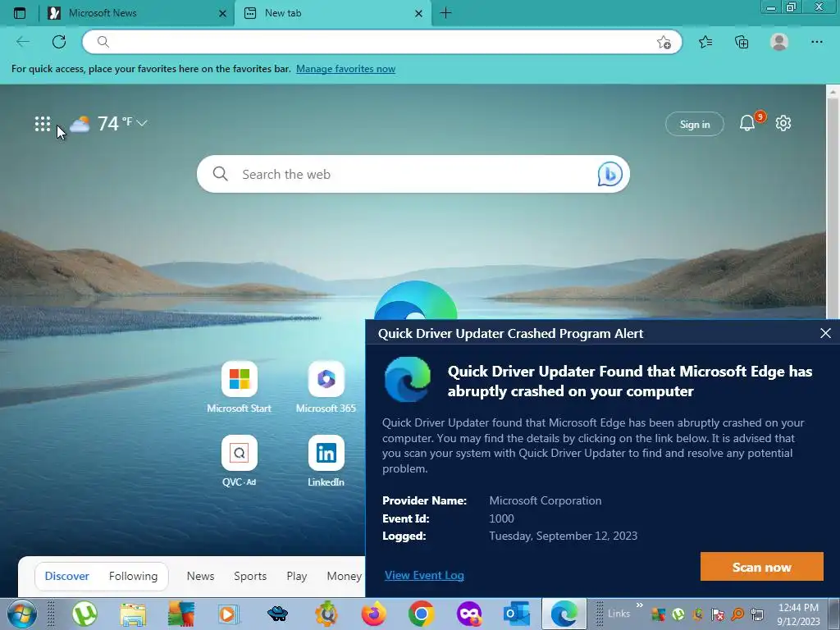Click the Microsoft Edge taskbar button

pyautogui.click(x=564, y=614)
